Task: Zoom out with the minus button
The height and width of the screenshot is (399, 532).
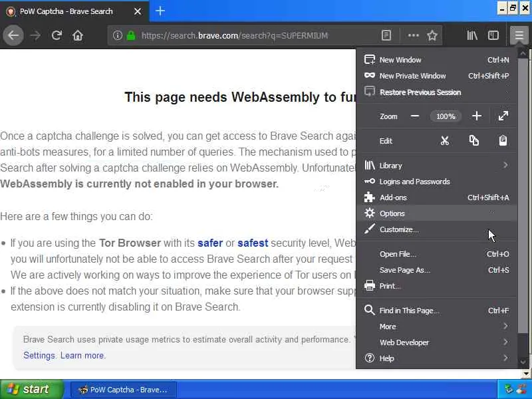Action: point(414,116)
